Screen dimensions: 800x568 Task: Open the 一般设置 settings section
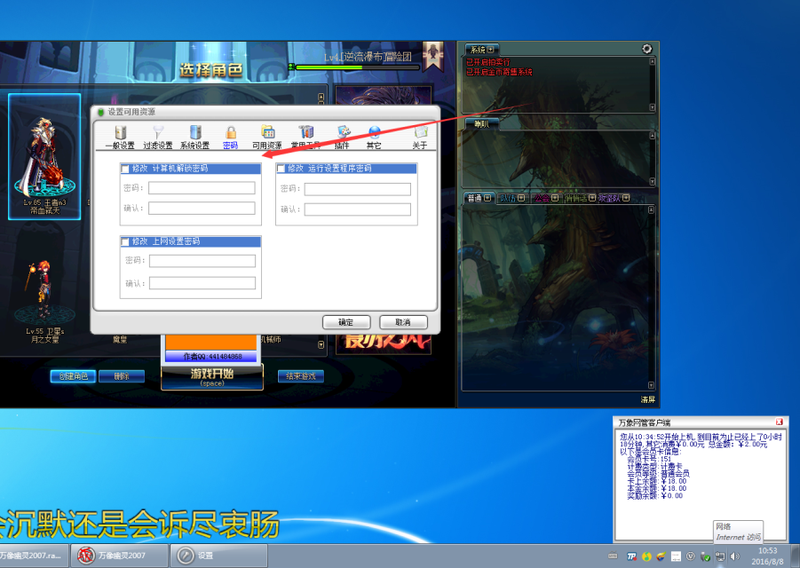(x=120, y=137)
